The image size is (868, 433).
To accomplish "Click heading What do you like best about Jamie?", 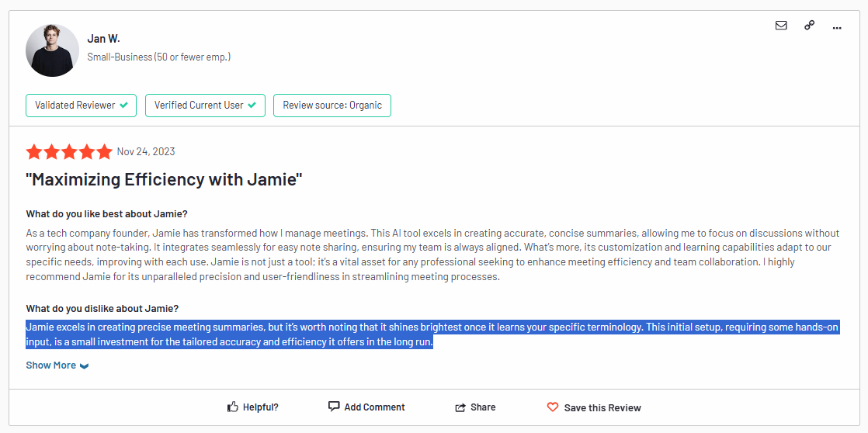I will 107,214.
